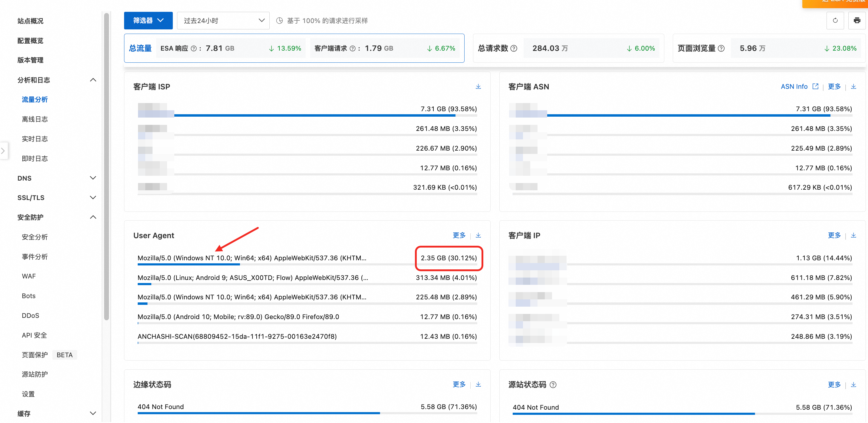The height and width of the screenshot is (423, 868).
Task: Open the 过去24小时 time range dropdown
Action: (x=223, y=21)
